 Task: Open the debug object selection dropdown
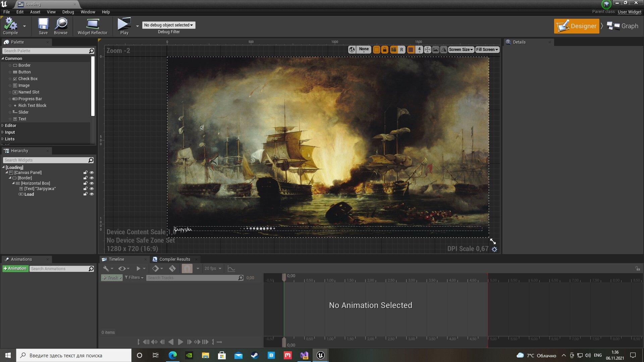click(169, 25)
